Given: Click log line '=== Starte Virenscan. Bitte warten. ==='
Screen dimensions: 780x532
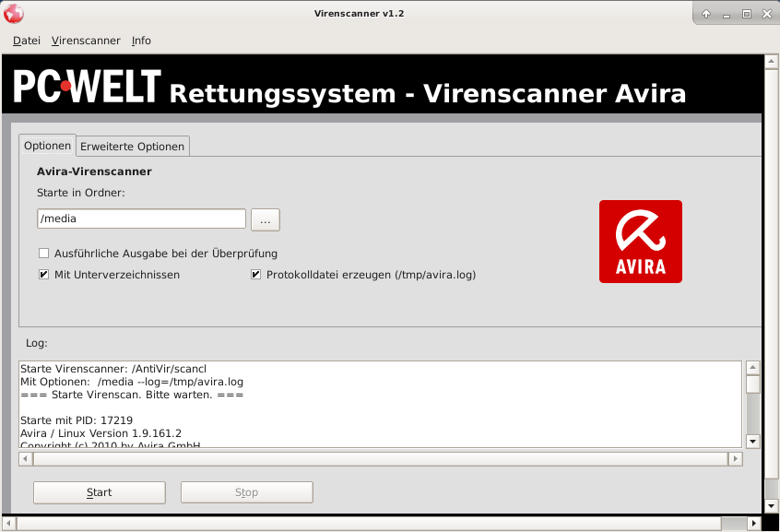Looking at the screenshot, I should coord(132,395).
